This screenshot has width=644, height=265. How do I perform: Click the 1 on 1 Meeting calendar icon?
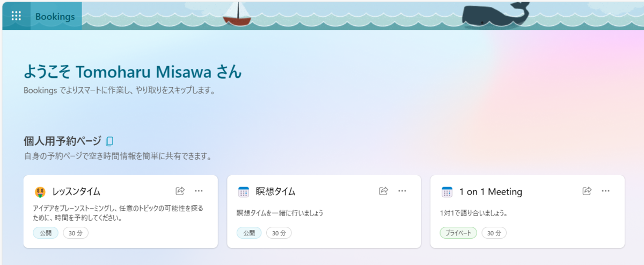pos(447,192)
